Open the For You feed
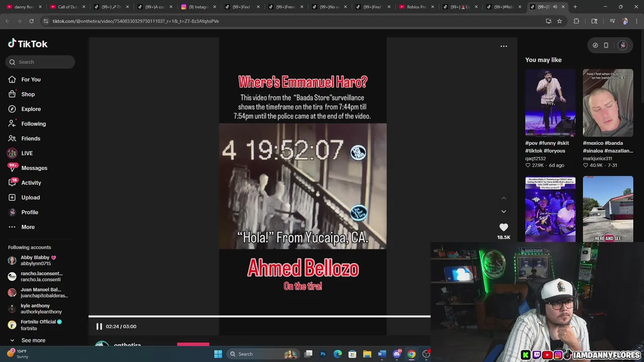 click(x=31, y=79)
